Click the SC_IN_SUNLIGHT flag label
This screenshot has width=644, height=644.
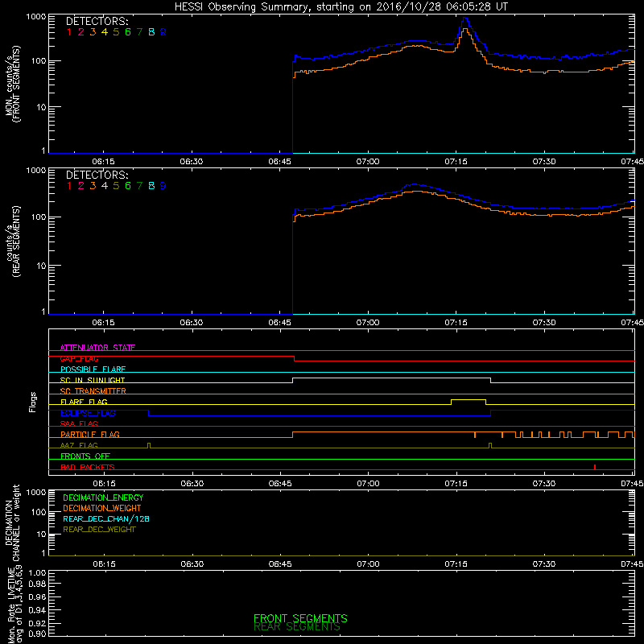(93, 380)
